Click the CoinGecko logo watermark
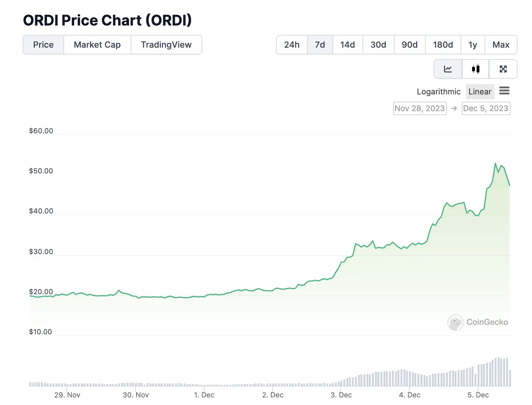The image size is (532, 405). pyautogui.click(x=478, y=322)
